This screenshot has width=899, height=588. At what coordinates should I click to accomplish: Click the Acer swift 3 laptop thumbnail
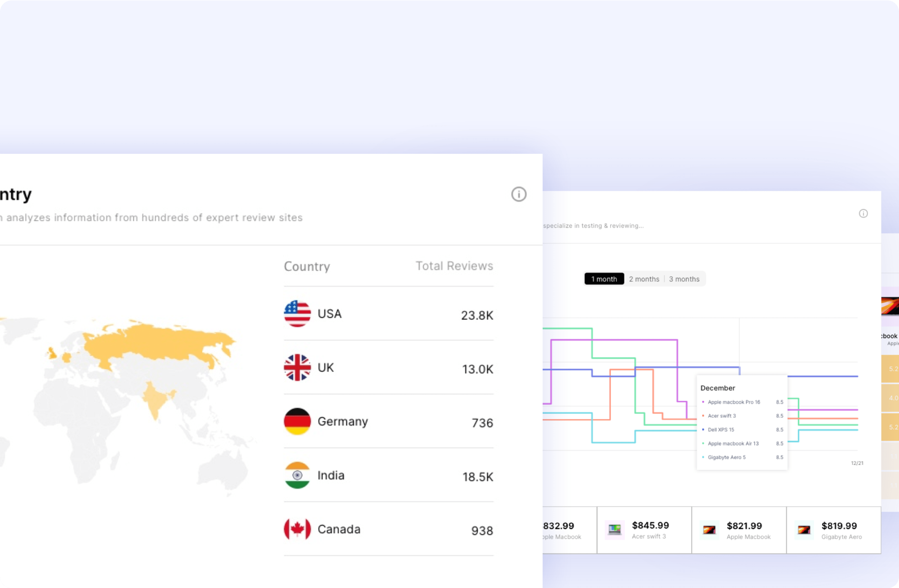[x=614, y=530]
